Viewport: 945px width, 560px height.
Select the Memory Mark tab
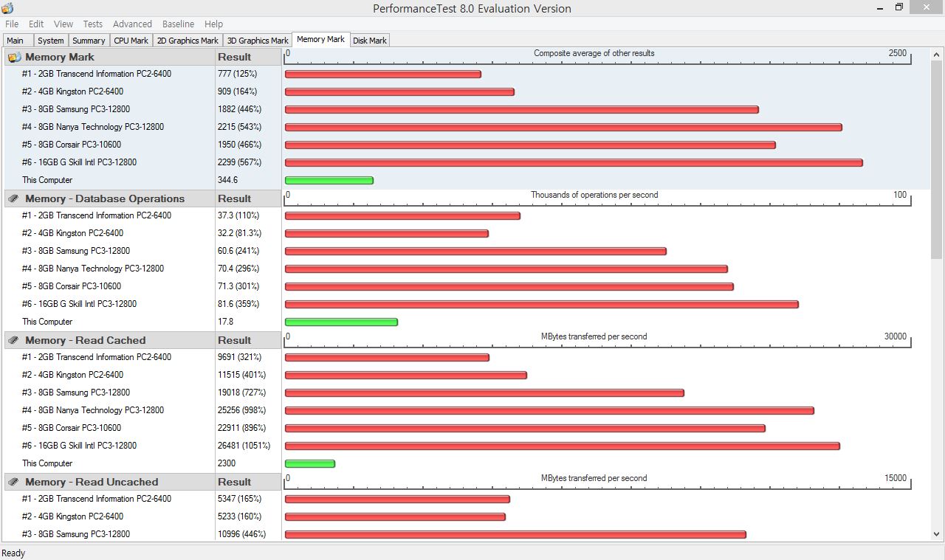320,39
